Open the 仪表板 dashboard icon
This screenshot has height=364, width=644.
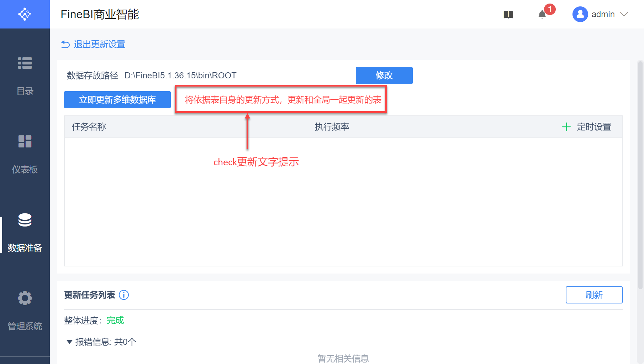[25, 141]
